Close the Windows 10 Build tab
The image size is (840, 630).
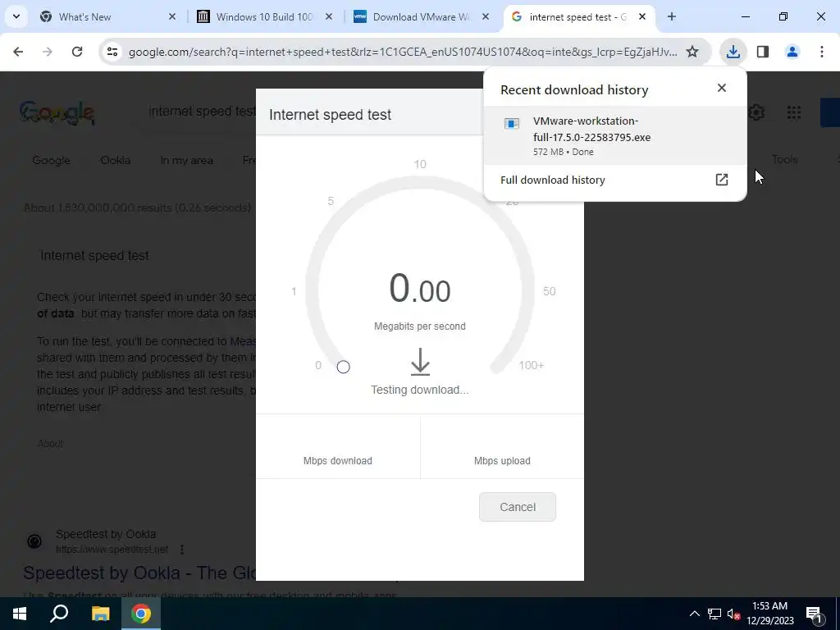[x=329, y=16]
